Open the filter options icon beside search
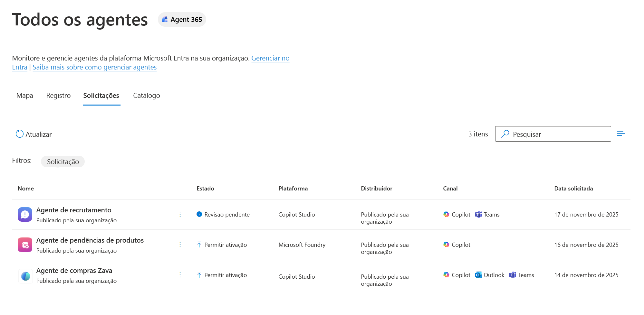Viewport: 644px width, 315px height. [x=620, y=134]
